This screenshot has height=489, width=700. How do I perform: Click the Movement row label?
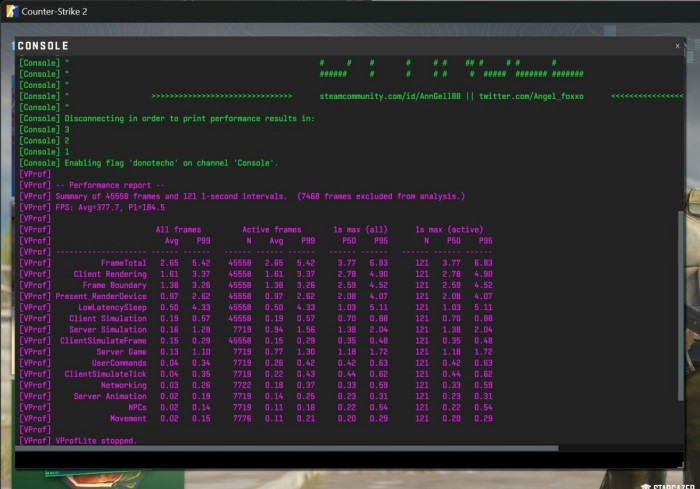click(128, 418)
